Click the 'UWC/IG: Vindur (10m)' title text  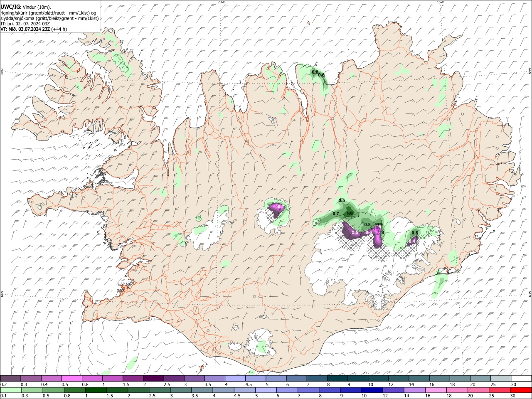tap(26, 7)
